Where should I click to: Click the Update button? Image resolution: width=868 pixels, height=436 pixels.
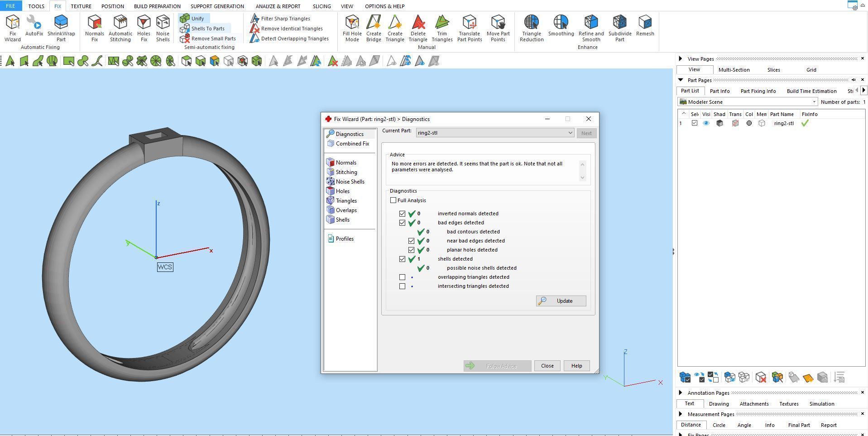point(561,301)
